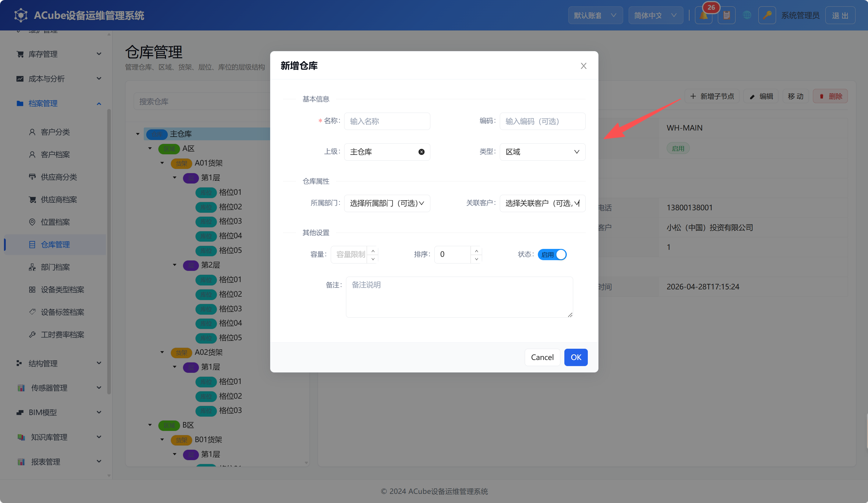Expand the 成本与分析 sidebar menu

click(58, 79)
